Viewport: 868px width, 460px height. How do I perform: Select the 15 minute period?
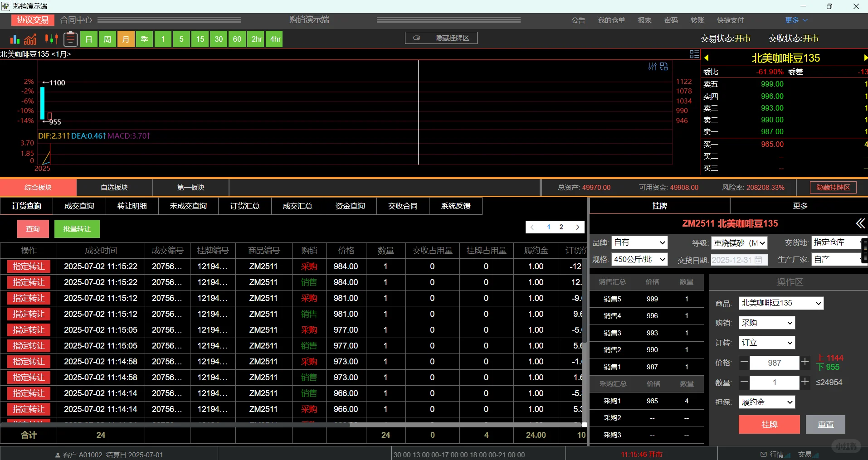200,39
